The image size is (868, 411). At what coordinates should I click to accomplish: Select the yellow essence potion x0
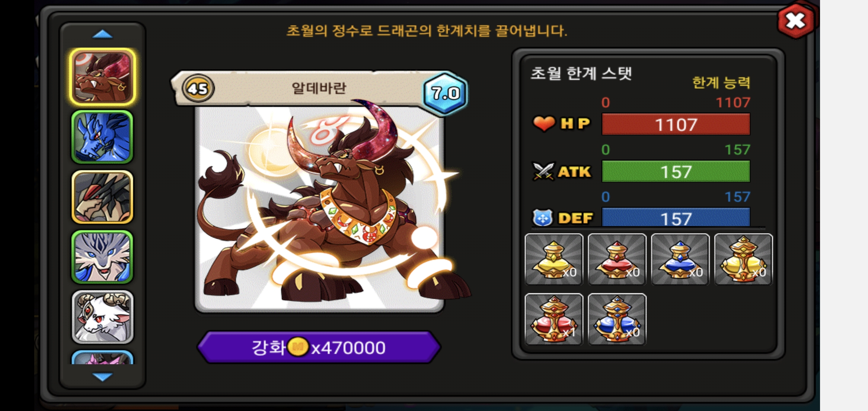click(554, 259)
